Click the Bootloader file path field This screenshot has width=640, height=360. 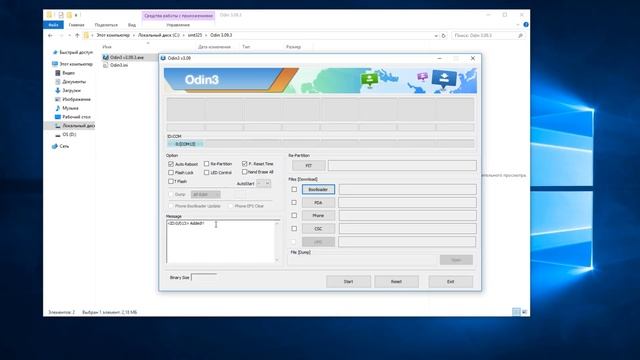pyautogui.click(x=407, y=189)
